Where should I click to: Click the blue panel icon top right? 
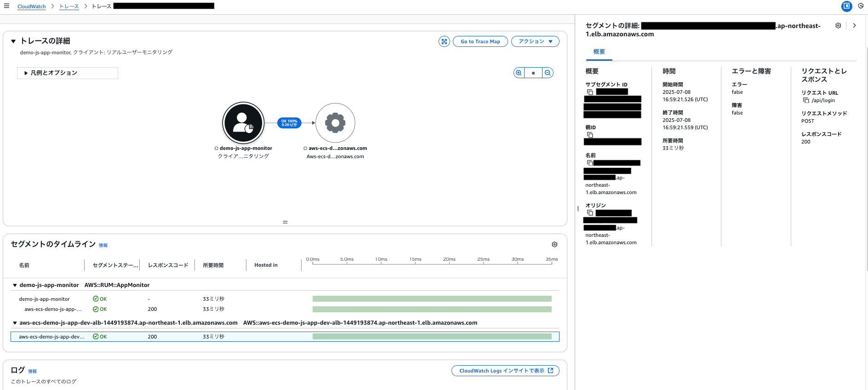coord(846,6)
